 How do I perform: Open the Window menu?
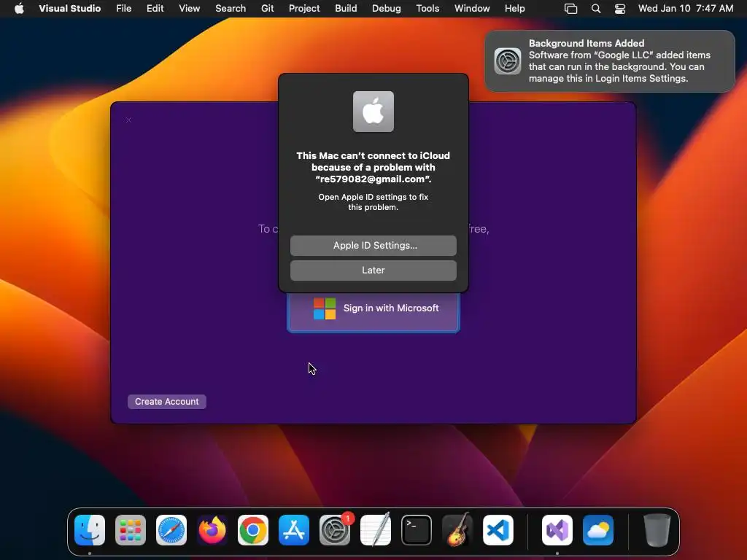click(x=472, y=8)
